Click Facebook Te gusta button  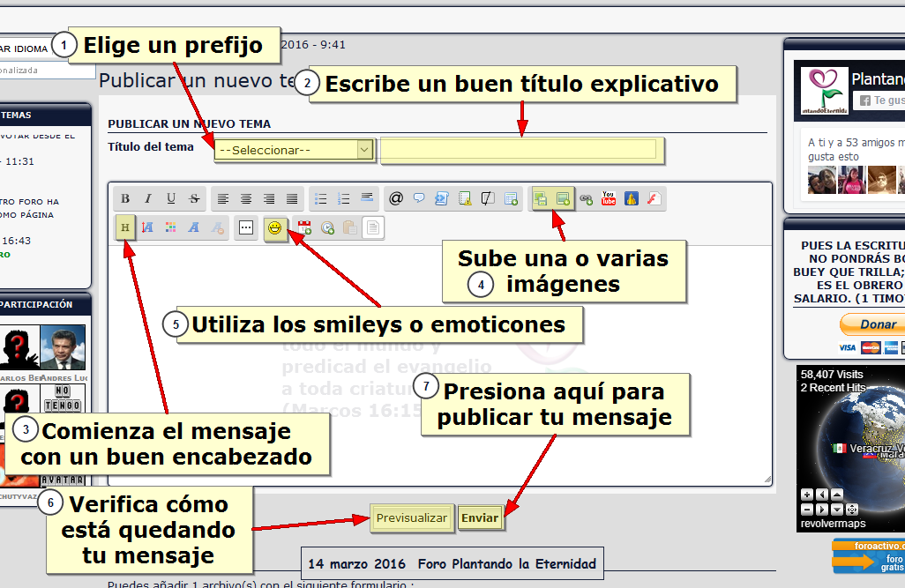[x=881, y=100]
